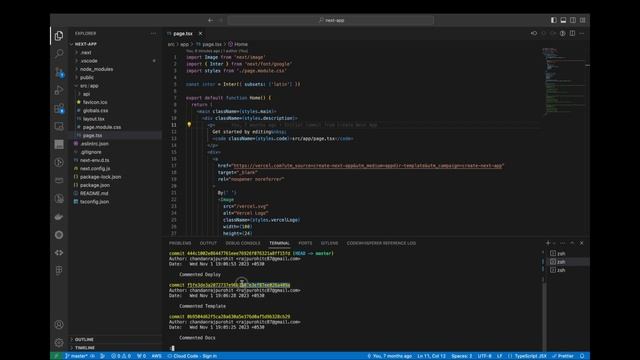The height and width of the screenshot is (360, 640).
Task: Open Explorer views and more actions ellipsis
Action: tap(153, 33)
